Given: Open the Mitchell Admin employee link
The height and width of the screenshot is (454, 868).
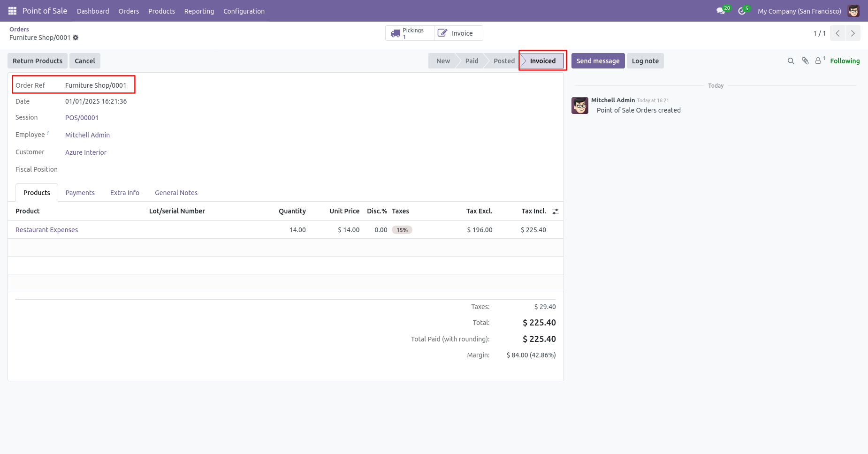Looking at the screenshot, I should [87, 135].
